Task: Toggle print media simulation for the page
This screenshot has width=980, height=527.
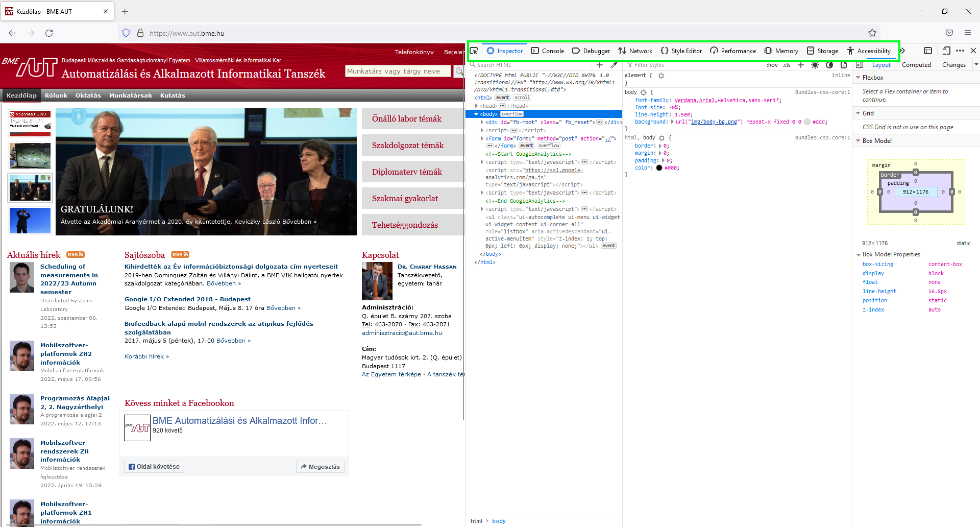Action: click(844, 65)
